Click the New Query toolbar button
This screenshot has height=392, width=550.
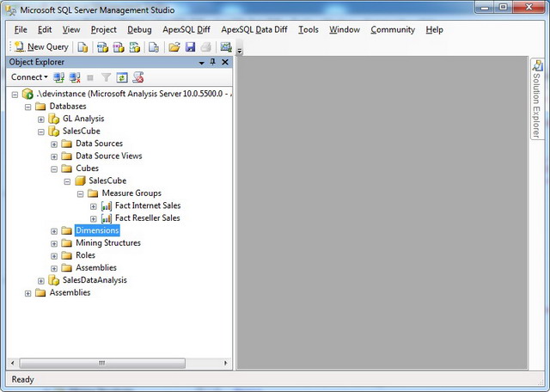pos(41,46)
